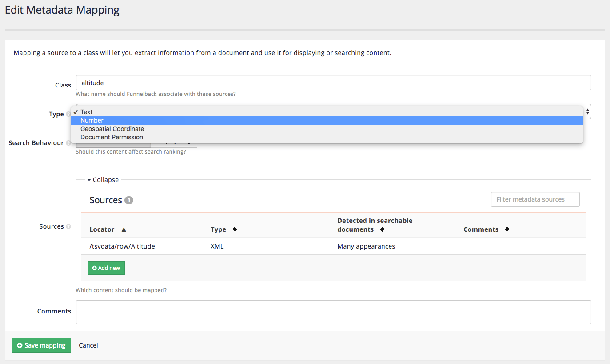Choose Geospatial Coordinate type option
This screenshot has width=610, height=364.
coord(112,129)
